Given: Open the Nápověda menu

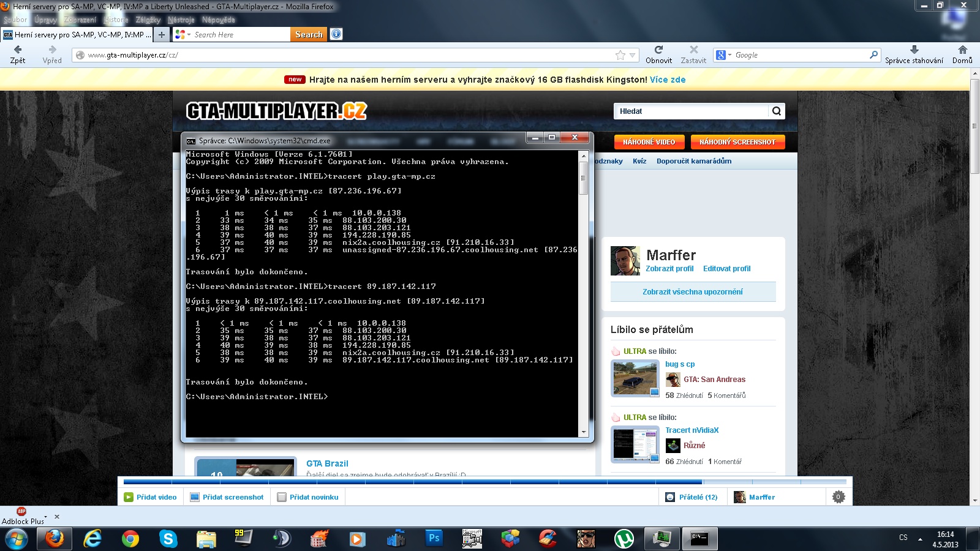Looking at the screenshot, I should (x=218, y=20).
